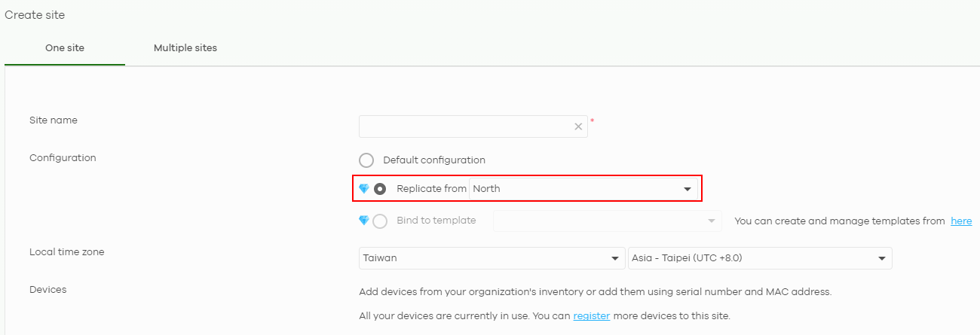Expand the Taiwan country dropdown

pos(492,258)
